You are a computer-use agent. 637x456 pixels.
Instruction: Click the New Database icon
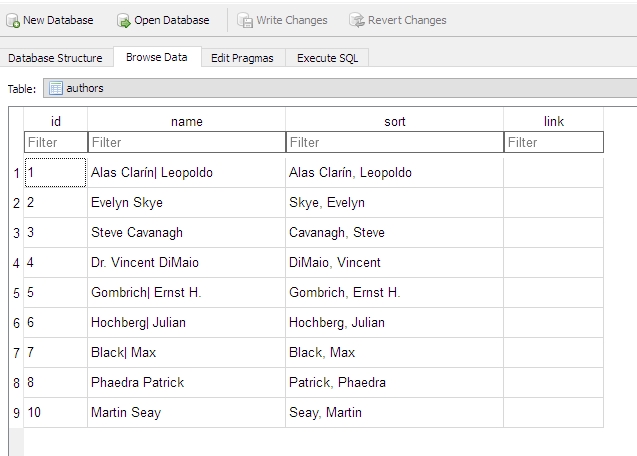[x=13, y=20]
